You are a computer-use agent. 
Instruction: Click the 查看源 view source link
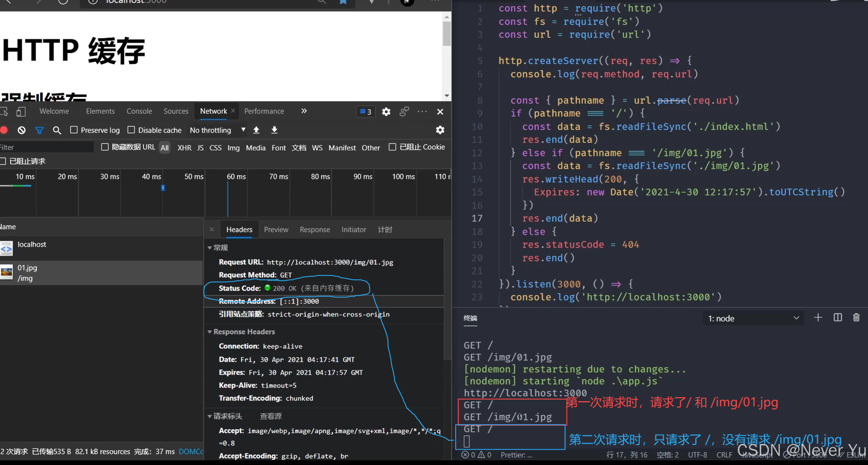[x=271, y=416]
